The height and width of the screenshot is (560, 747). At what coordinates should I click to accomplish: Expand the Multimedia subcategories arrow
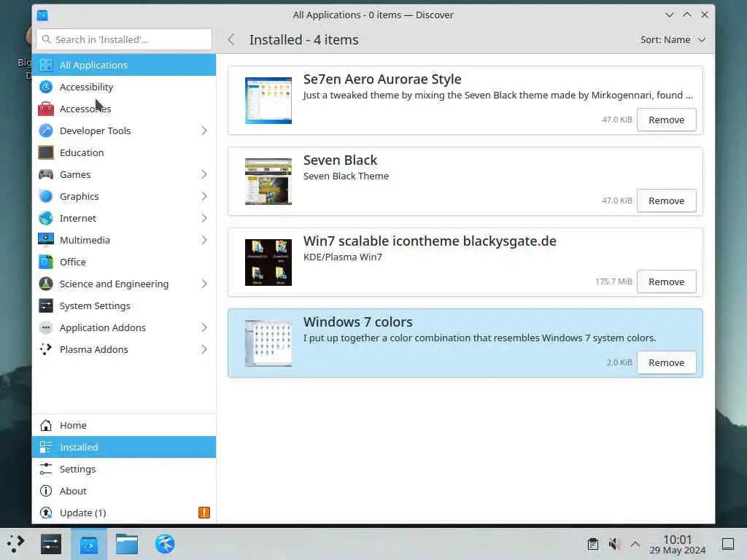[204, 240]
